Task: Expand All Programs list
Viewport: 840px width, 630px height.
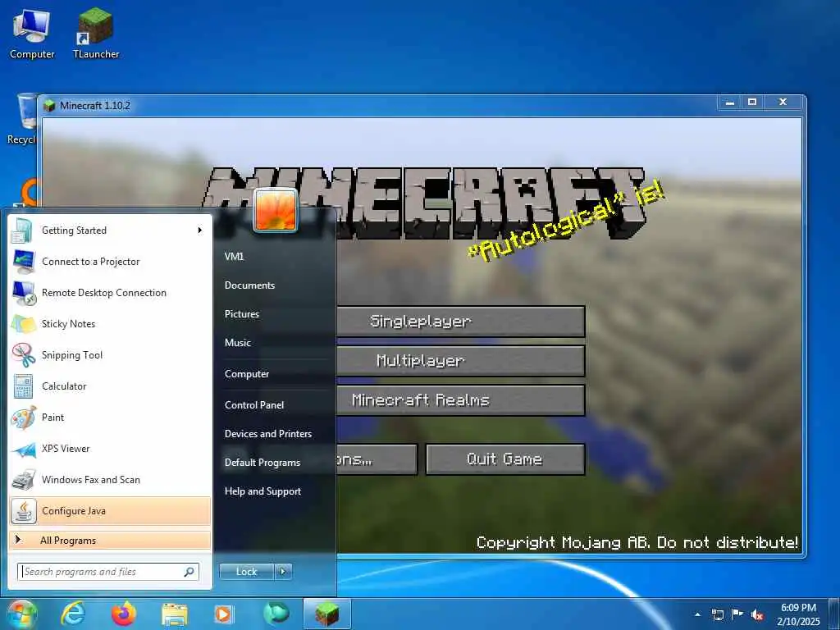Action: [110, 540]
